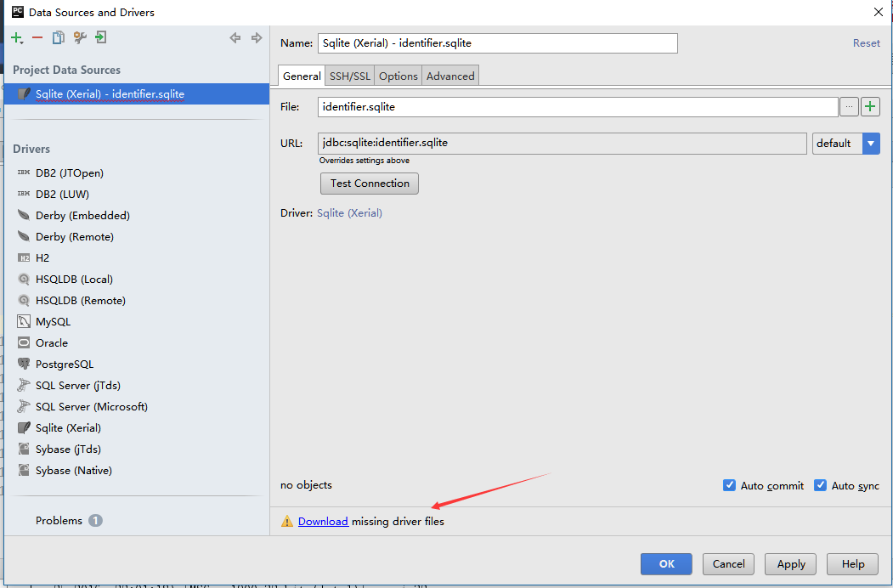Click the Test Connection button
893x588 pixels.
370,184
